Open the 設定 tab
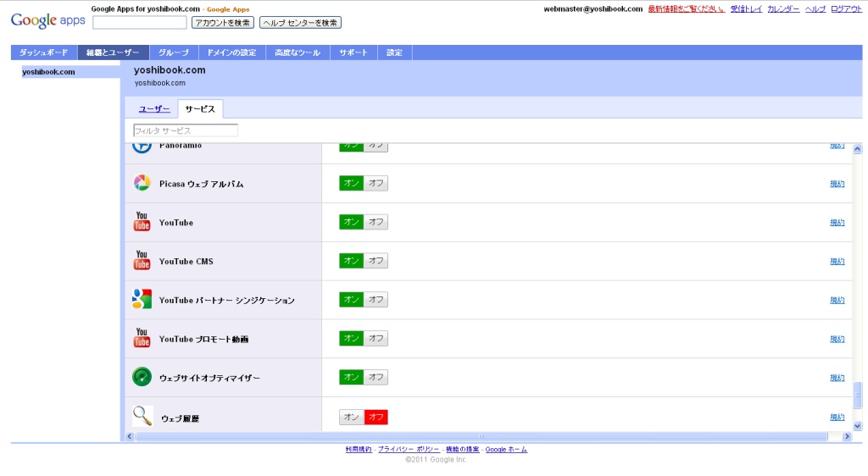 point(395,53)
